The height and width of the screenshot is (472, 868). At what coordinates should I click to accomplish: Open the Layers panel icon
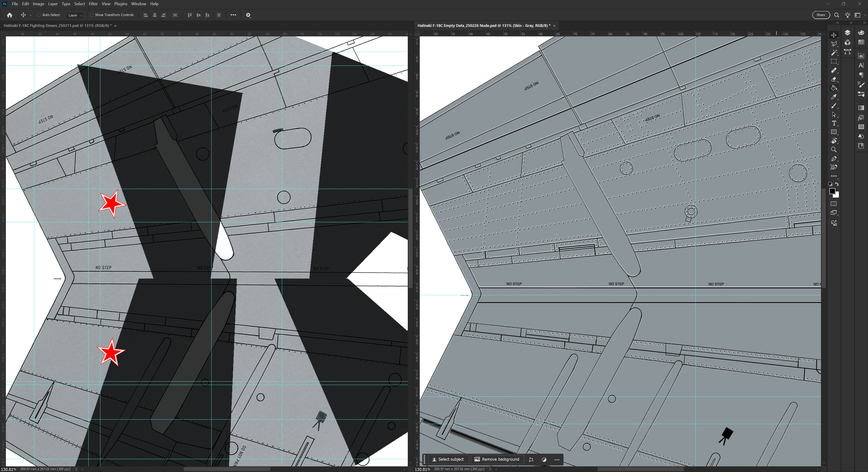coord(847,33)
